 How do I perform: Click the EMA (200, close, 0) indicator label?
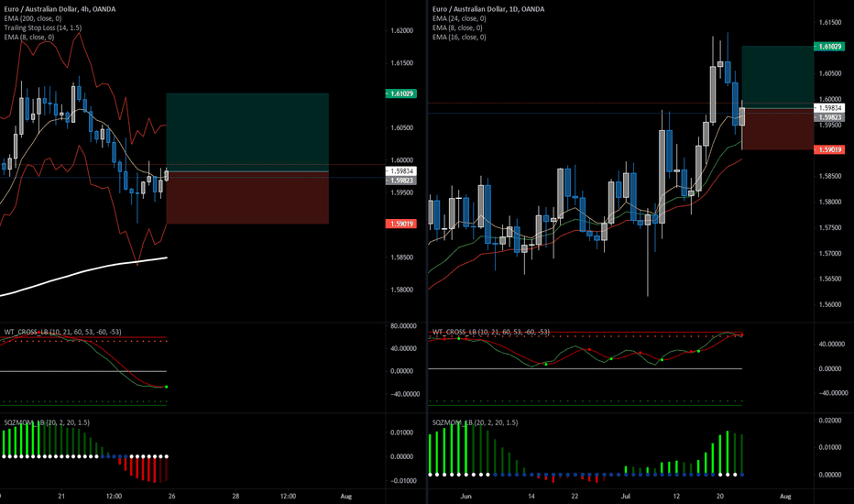click(x=33, y=18)
